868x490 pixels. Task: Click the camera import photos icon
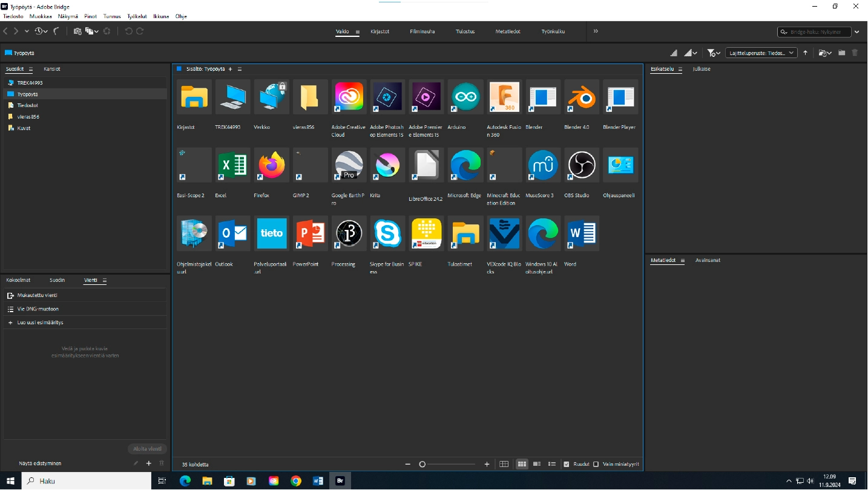click(77, 31)
